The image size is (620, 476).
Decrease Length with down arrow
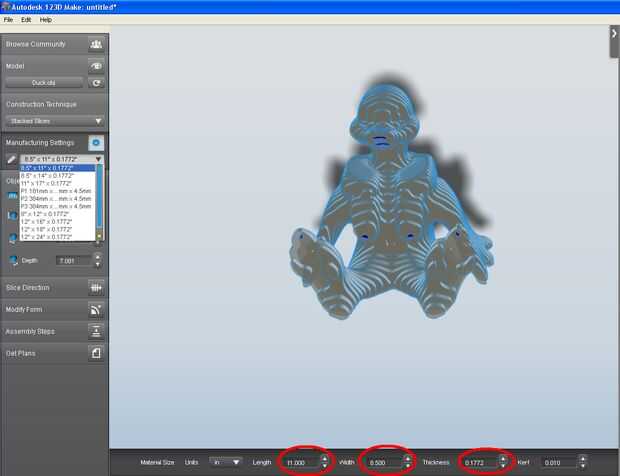pos(325,466)
